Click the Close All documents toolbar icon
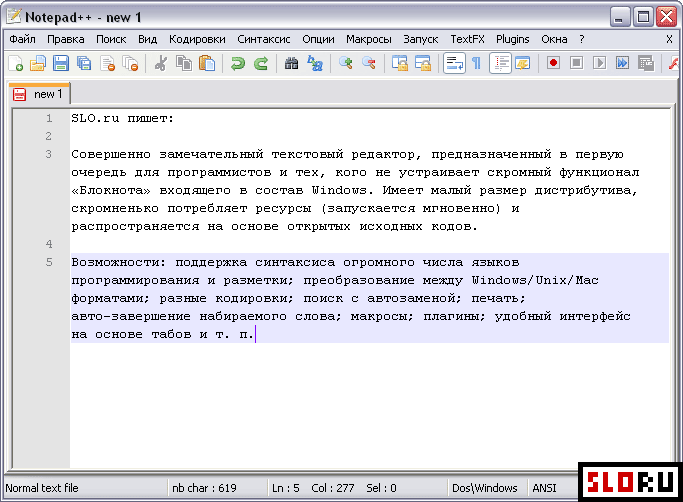Screen dimensions: 683x502 click(x=130, y=63)
